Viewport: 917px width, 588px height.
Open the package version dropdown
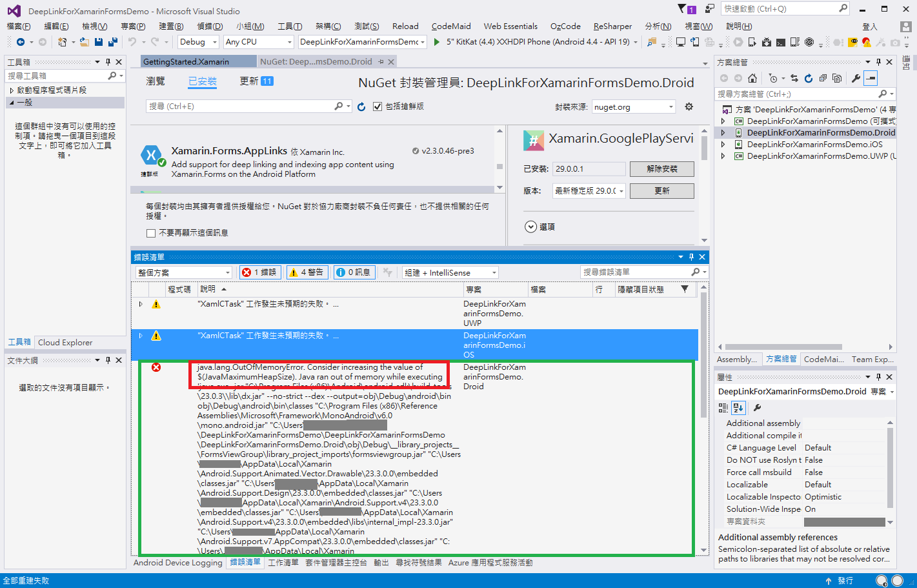(589, 191)
